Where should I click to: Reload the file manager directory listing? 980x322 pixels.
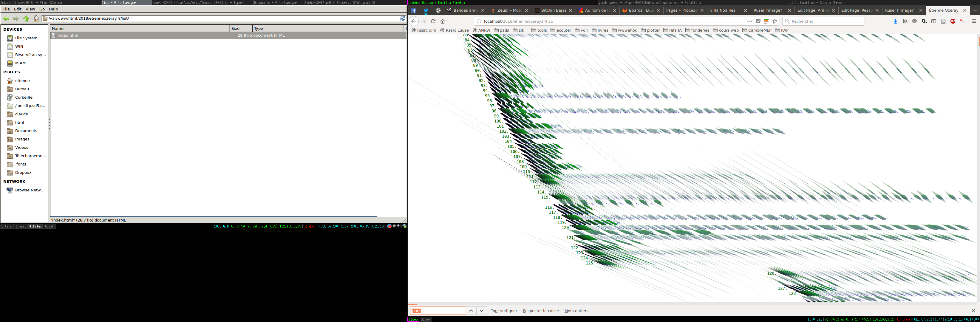coord(403,18)
